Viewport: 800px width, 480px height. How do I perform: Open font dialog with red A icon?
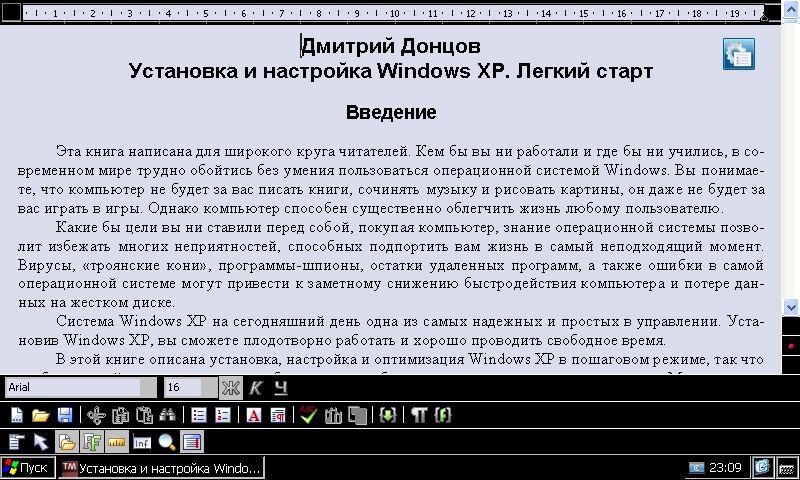click(254, 416)
